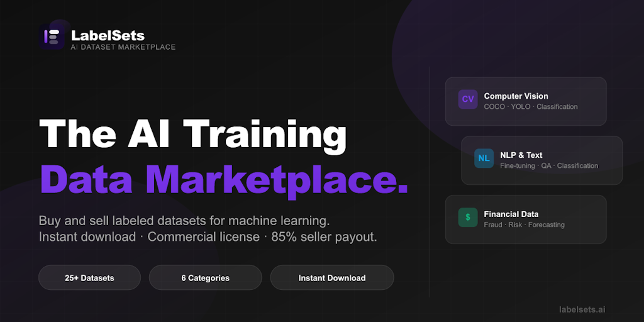Click the '85% seller payout' text line
This screenshot has height=322, width=644.
[208, 237]
